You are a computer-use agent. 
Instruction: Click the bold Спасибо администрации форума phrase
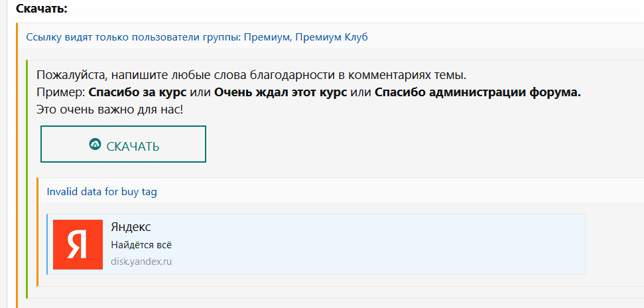478,92
